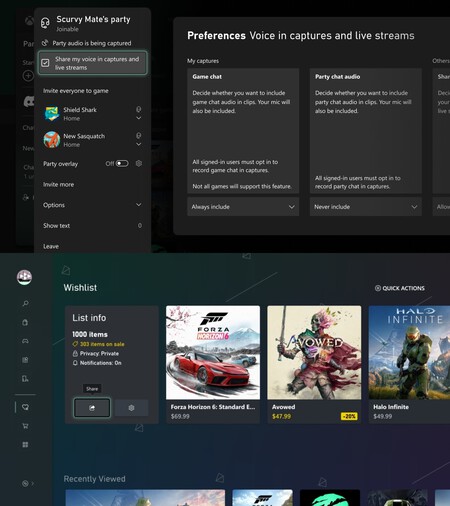
Task: Click the Privacy lock icon
Action: pos(75,353)
